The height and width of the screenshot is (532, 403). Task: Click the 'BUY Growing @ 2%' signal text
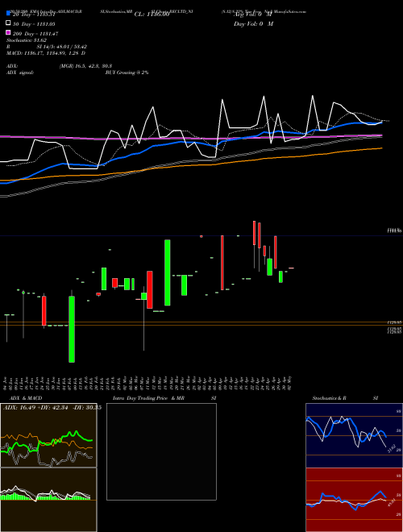[x=127, y=73]
